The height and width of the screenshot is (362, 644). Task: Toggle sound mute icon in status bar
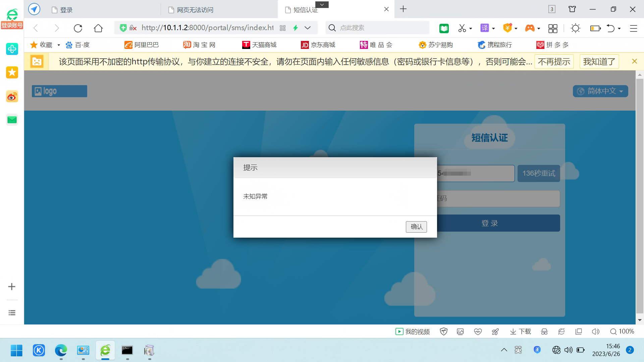coord(596,331)
